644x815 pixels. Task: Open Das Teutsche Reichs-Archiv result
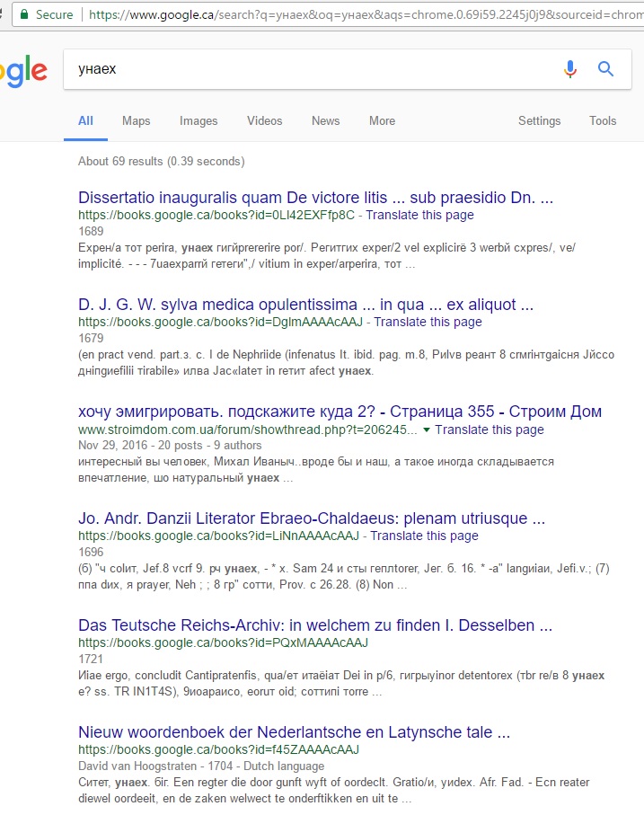coord(315,625)
